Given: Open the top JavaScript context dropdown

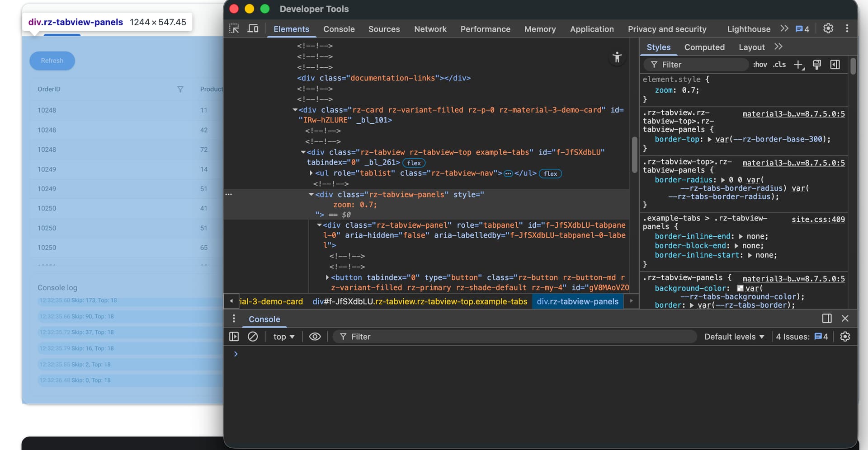Looking at the screenshot, I should click(x=283, y=337).
